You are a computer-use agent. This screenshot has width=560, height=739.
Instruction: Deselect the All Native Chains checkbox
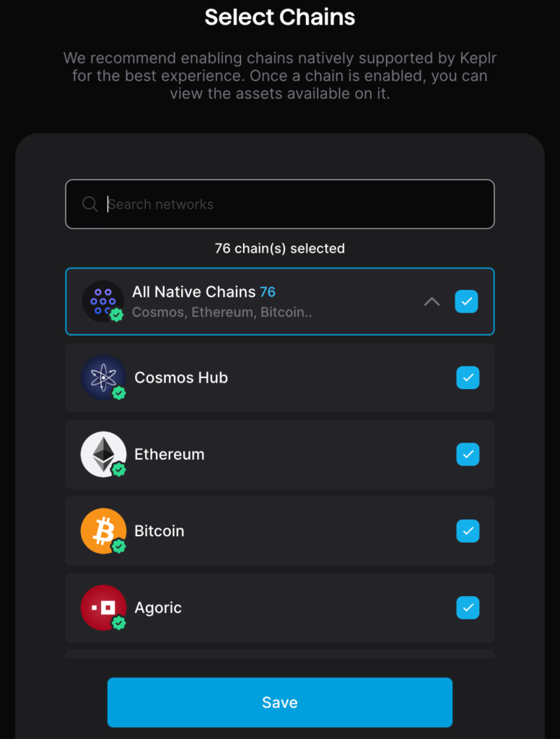click(466, 302)
